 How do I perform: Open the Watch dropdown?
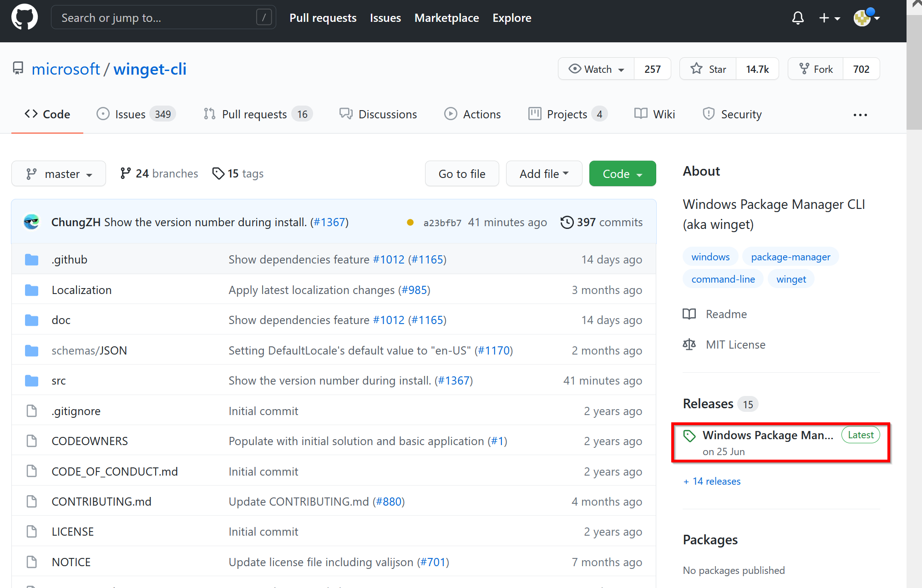[596, 69]
